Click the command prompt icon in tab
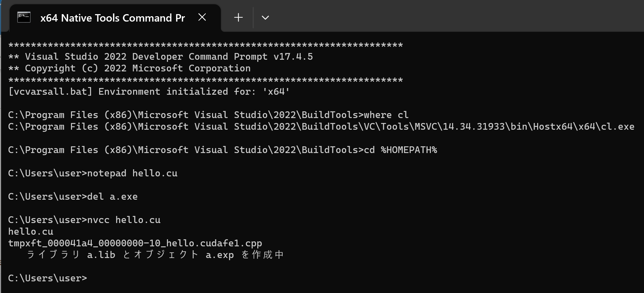This screenshot has height=293, width=644. (24, 17)
